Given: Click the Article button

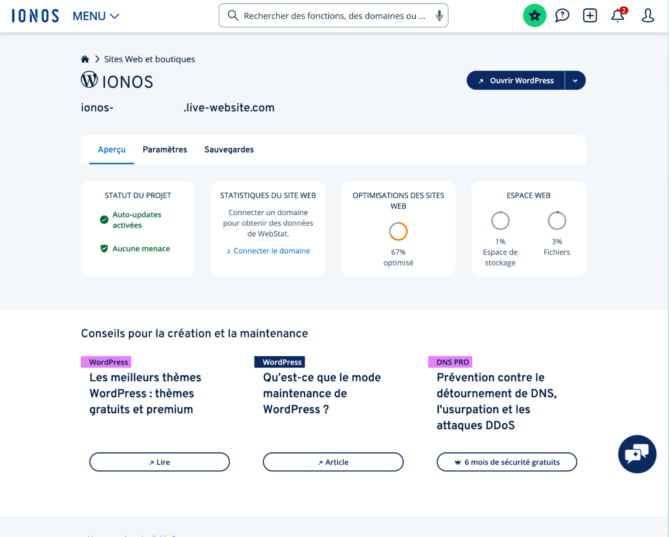Looking at the screenshot, I should tap(333, 462).
